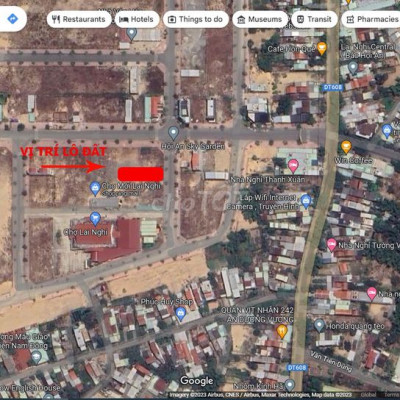Click the DT608 road badge near the bottom
Screen dimensions: 400x400
point(296,367)
